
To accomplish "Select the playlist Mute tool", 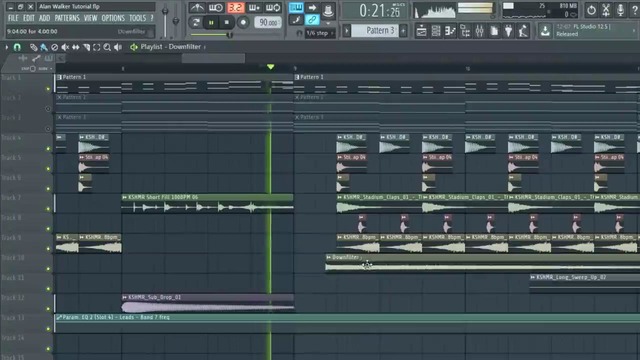I will point(65,47).
